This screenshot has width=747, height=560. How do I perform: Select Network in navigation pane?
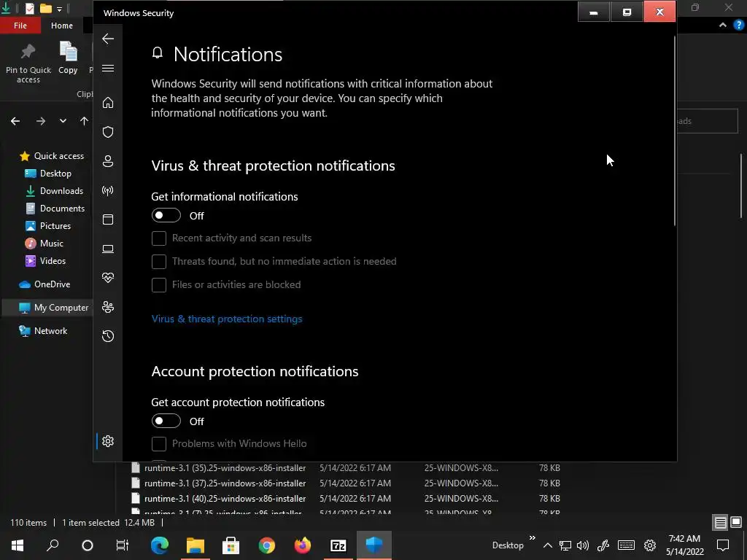(43, 331)
